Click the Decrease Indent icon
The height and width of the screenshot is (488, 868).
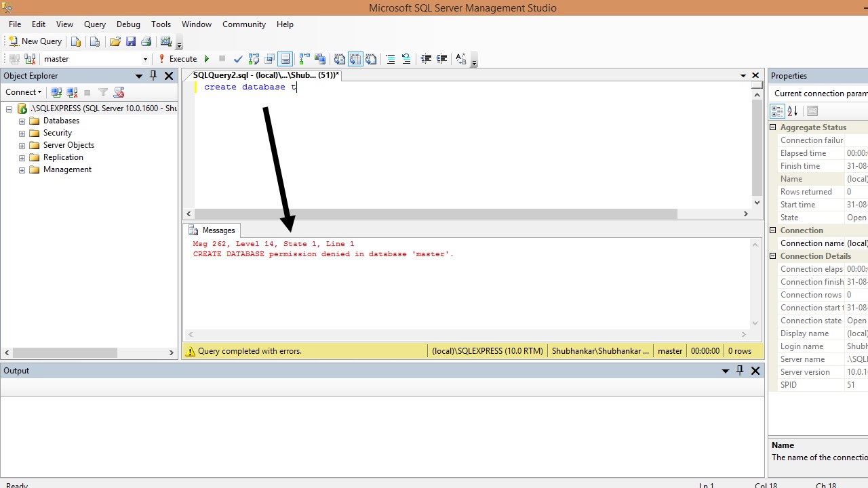426,59
